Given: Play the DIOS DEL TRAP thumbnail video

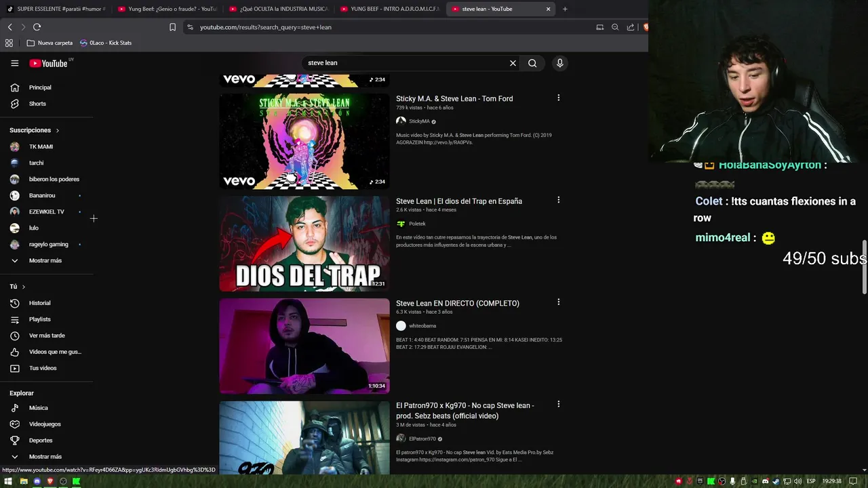Looking at the screenshot, I should [304, 244].
